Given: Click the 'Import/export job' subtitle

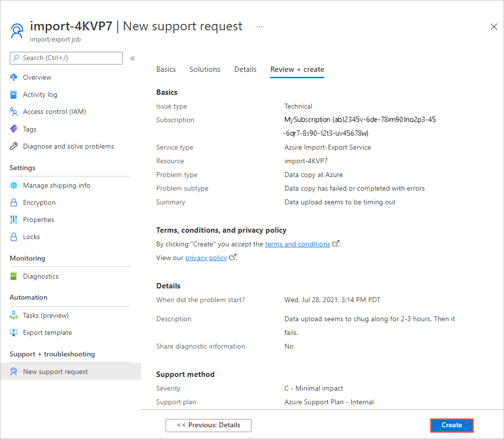Looking at the screenshot, I should [x=55, y=39].
